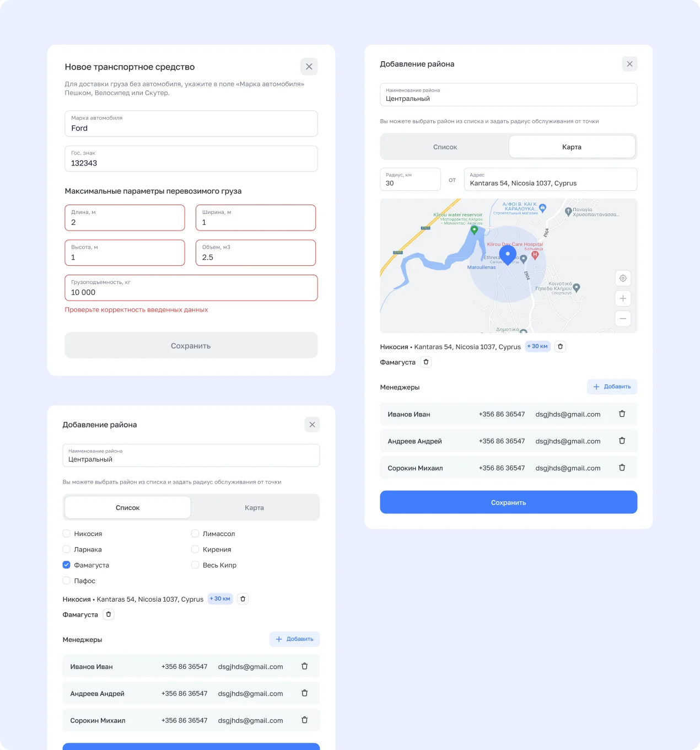Enable the Весь Кипр checkbox

pos(195,565)
